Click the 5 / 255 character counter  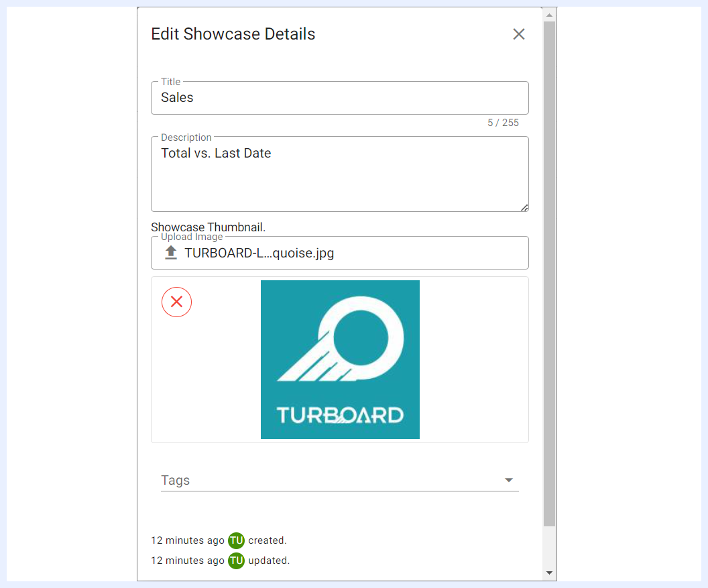point(503,123)
